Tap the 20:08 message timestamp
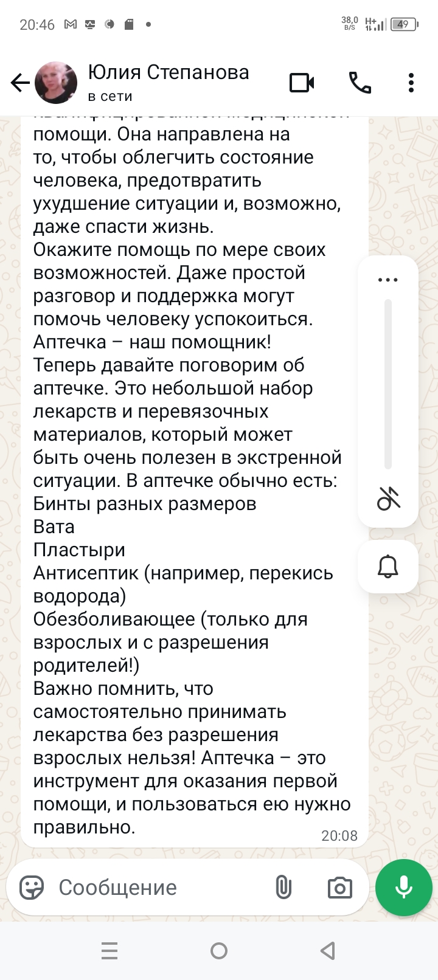This screenshot has height=980, width=438. point(339,836)
